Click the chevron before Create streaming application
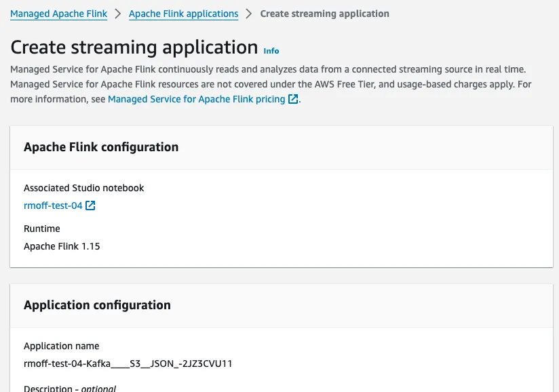Image resolution: width=559 pixels, height=392 pixels. point(249,14)
